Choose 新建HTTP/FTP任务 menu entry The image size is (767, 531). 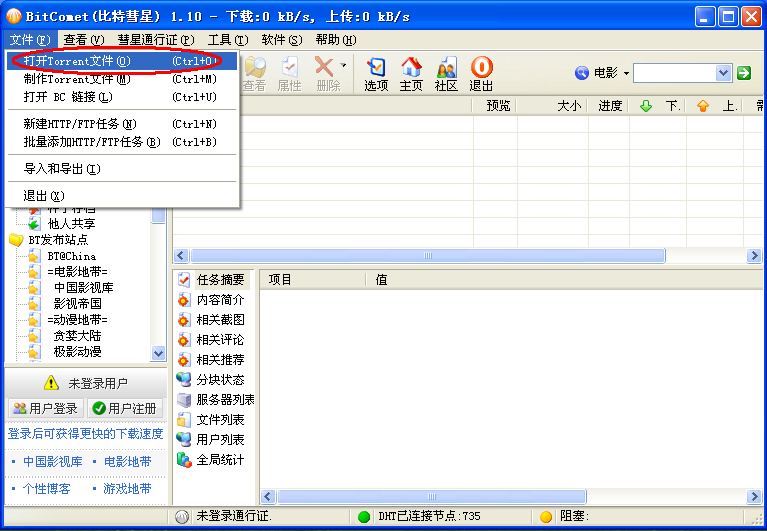pyautogui.click(x=122, y=124)
